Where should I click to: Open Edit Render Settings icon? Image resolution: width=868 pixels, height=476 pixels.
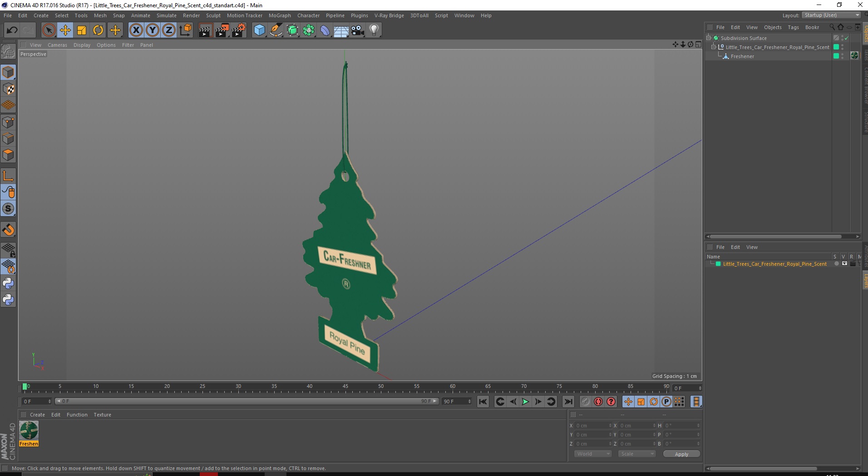(x=238, y=30)
